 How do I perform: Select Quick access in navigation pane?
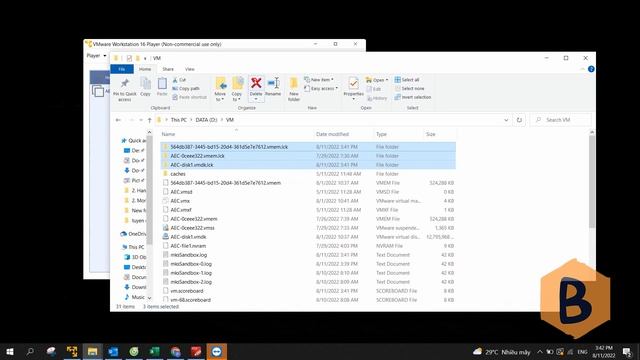pyautogui.click(x=133, y=140)
